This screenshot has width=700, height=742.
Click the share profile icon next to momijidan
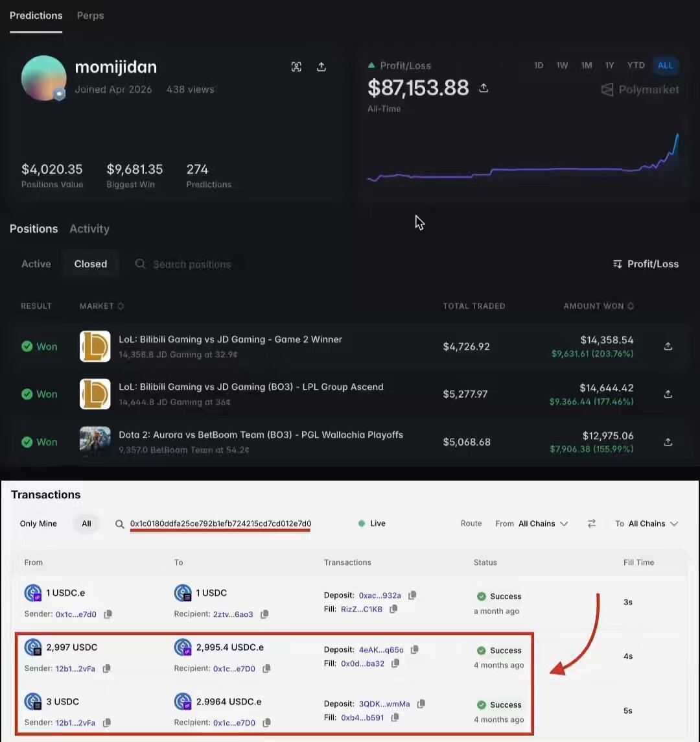tap(321, 67)
